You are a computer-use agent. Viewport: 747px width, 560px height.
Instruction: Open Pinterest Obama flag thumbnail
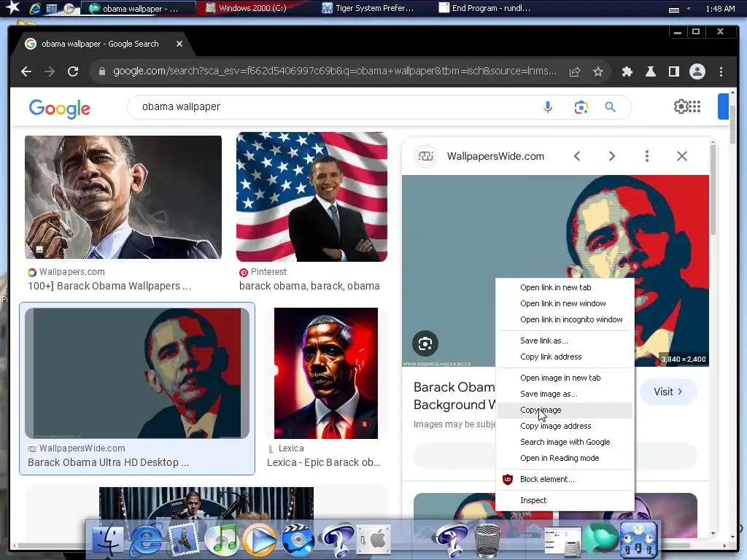tap(311, 197)
